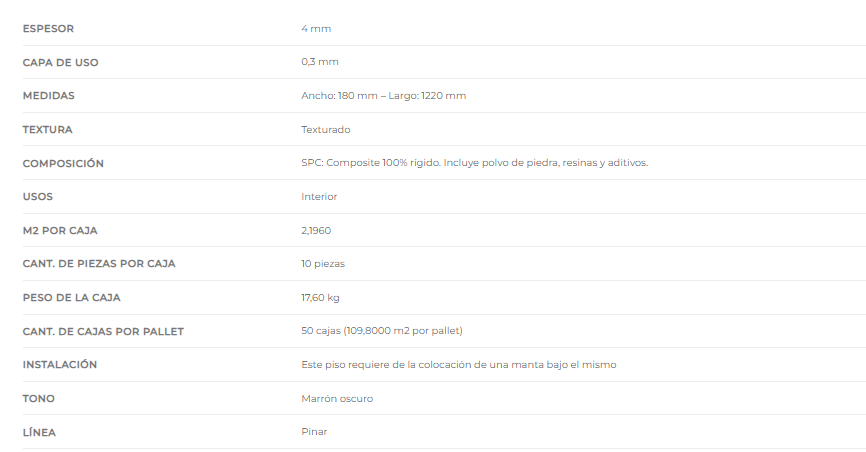
Task: Click the 50 cajas per pallet value
Action: click(x=382, y=331)
